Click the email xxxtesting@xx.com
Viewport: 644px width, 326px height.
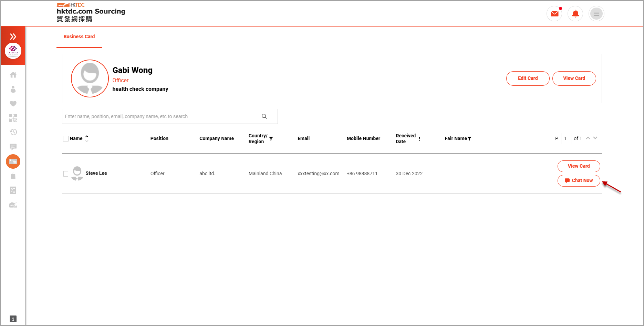319,173
